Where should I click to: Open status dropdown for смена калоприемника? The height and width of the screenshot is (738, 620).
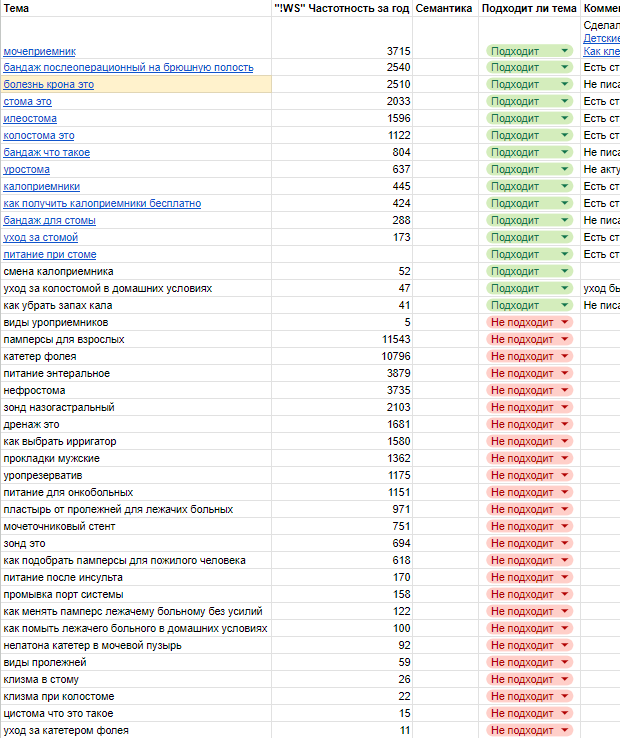[564, 271]
